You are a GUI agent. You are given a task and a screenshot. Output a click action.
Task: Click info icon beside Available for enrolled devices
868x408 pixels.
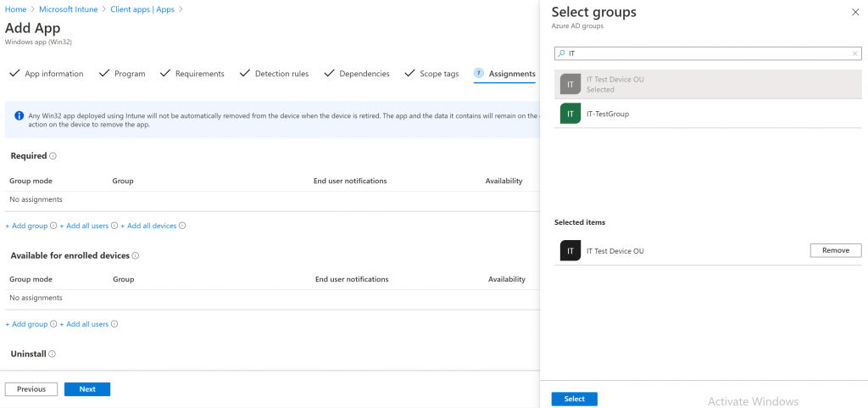tap(136, 256)
